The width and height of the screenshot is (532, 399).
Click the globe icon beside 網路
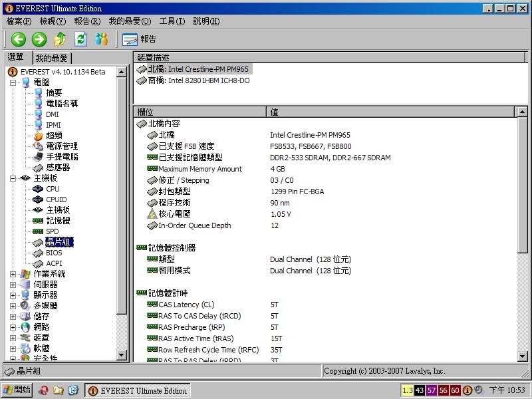coord(25,327)
